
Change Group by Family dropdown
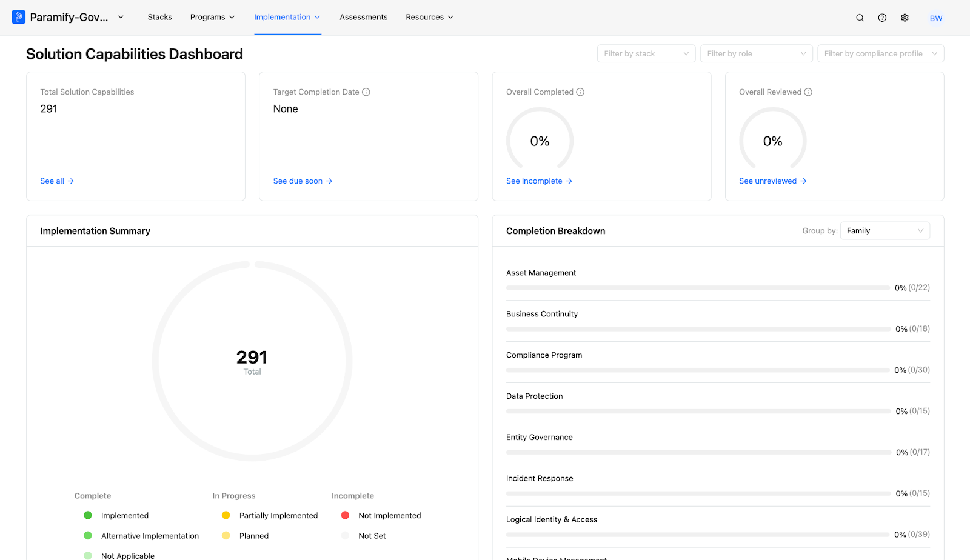click(885, 231)
